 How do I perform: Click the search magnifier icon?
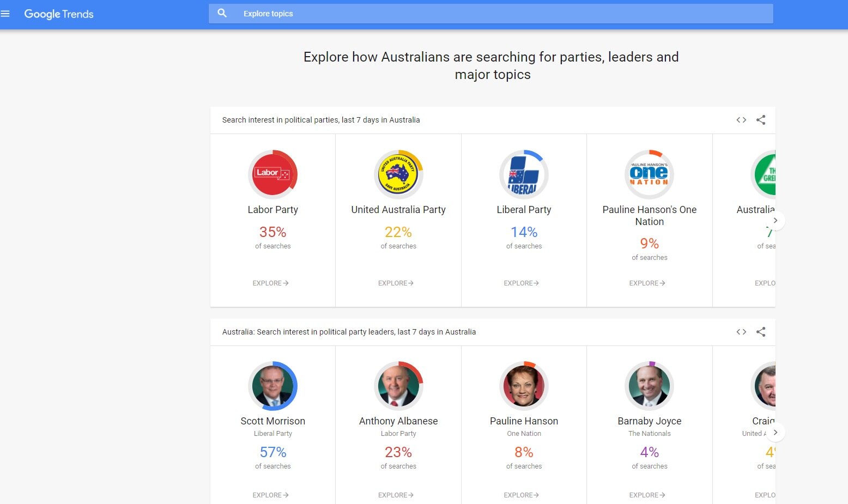pos(222,13)
